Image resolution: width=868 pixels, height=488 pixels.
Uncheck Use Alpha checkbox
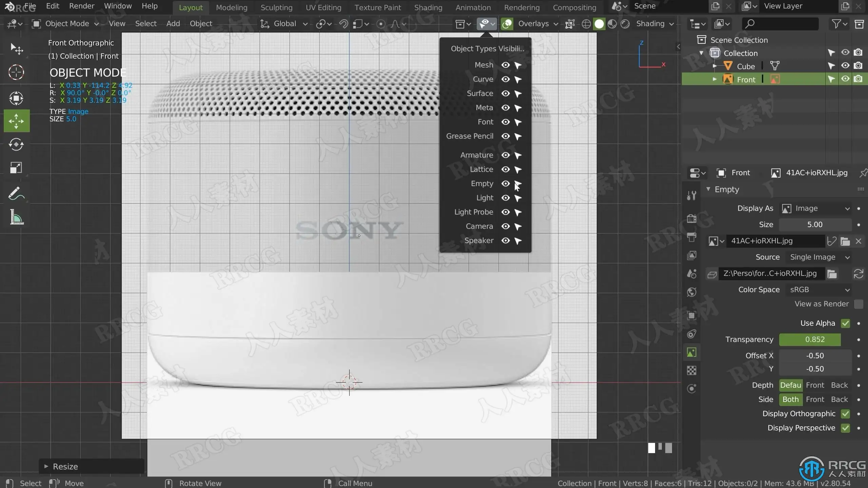[845, 323]
